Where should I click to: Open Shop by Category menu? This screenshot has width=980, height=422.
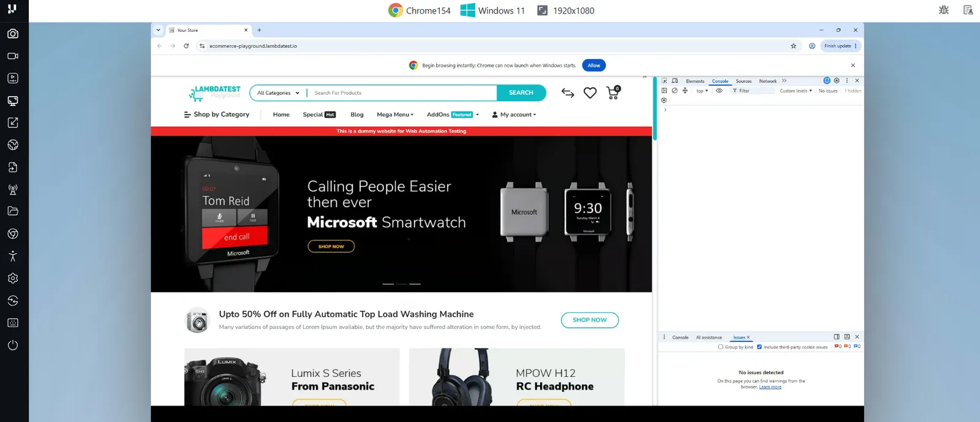[x=216, y=115]
